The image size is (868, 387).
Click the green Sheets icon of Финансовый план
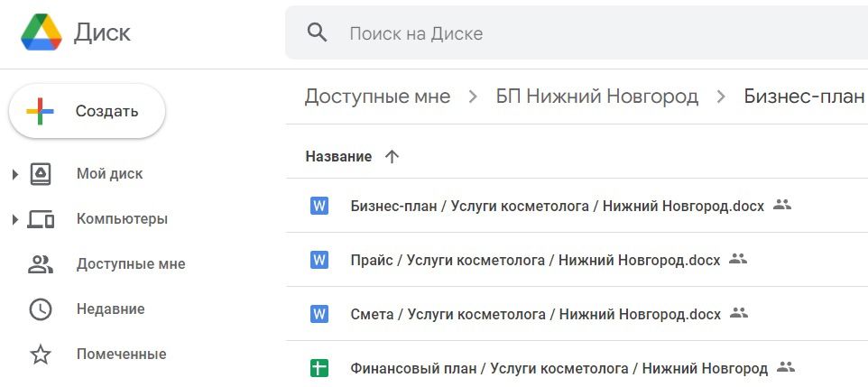(319, 368)
